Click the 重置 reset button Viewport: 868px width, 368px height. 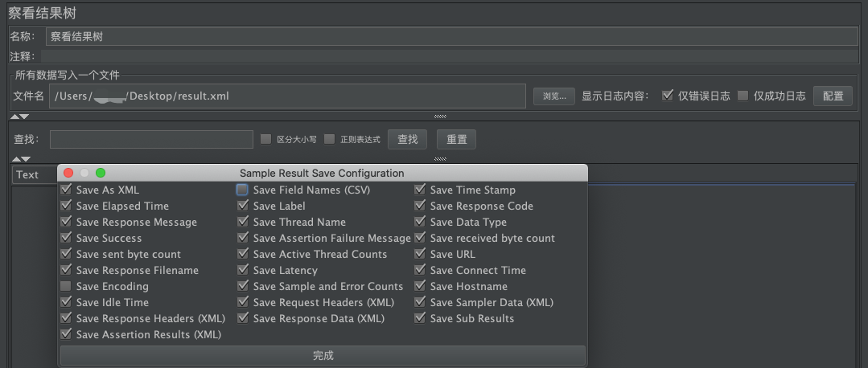coord(456,139)
